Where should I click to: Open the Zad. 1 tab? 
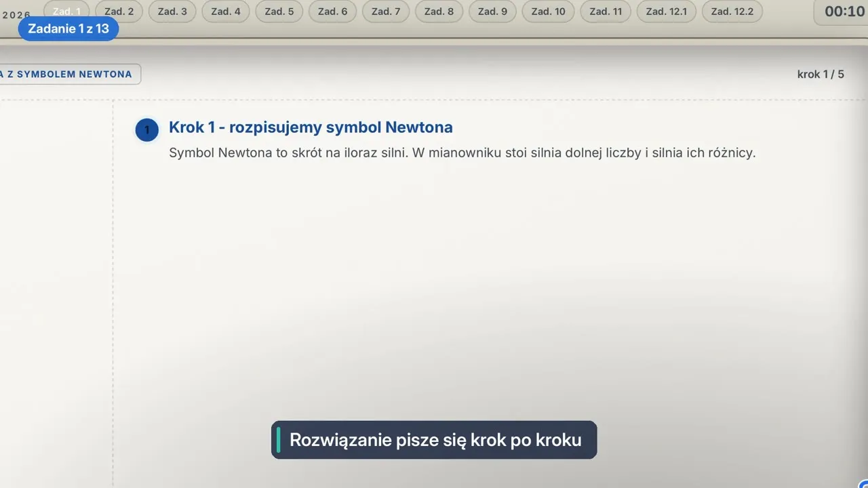click(66, 11)
